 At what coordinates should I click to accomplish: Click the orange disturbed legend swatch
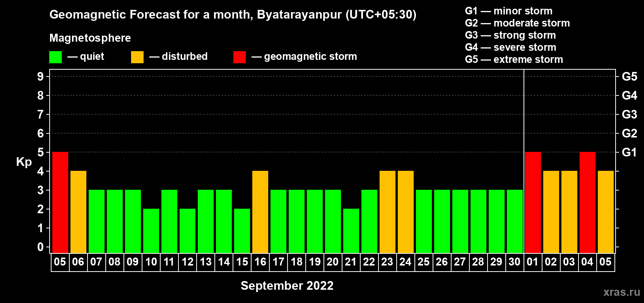click(137, 57)
